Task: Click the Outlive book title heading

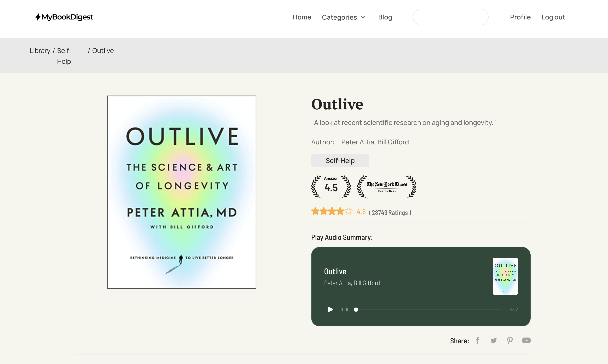Action: point(337,104)
